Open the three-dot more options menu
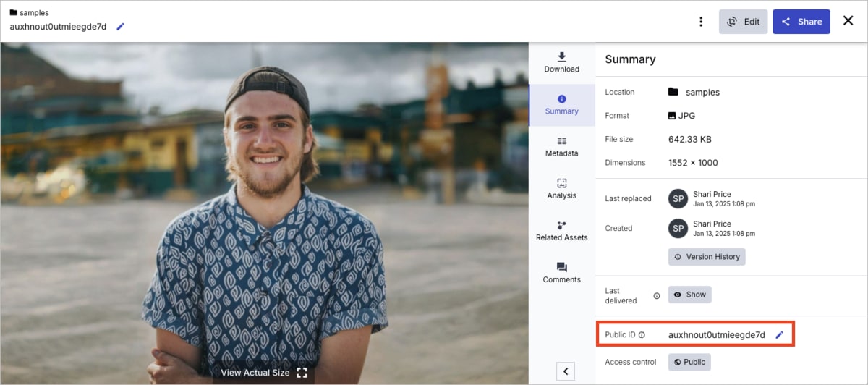This screenshot has height=385, width=868. click(700, 22)
